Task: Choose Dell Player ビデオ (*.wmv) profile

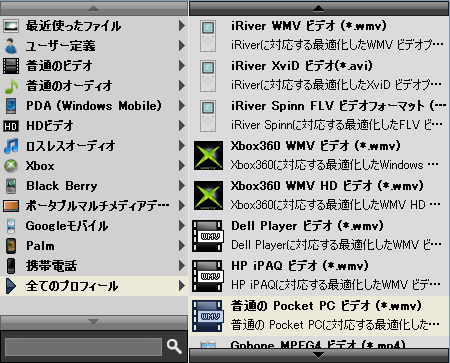Action: click(x=319, y=236)
